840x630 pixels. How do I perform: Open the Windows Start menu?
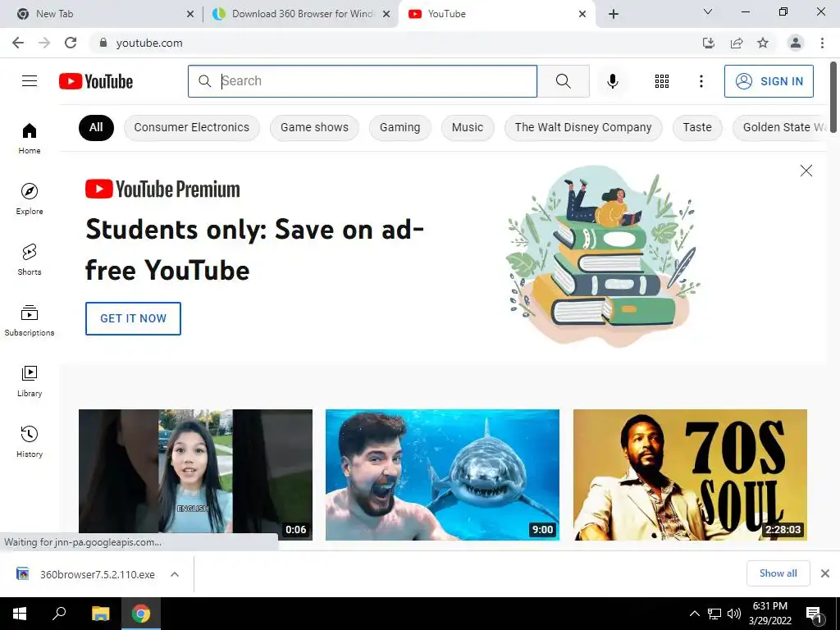point(20,614)
